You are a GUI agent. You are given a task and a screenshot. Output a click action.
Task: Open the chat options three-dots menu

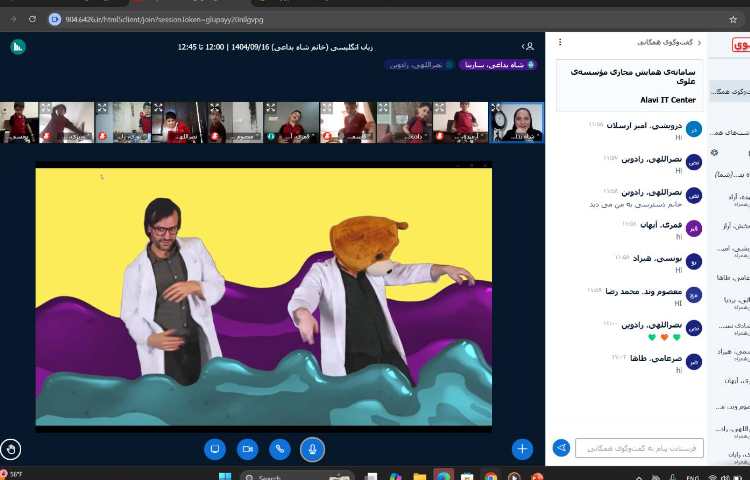tap(560, 43)
